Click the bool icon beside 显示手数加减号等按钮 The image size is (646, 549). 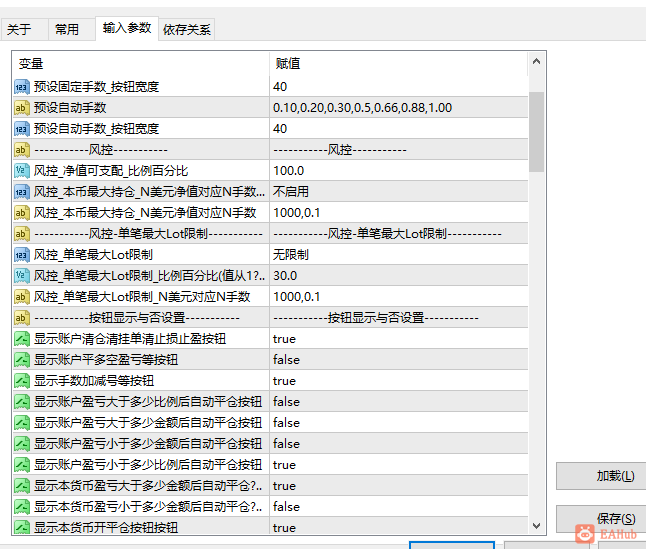pos(21,381)
